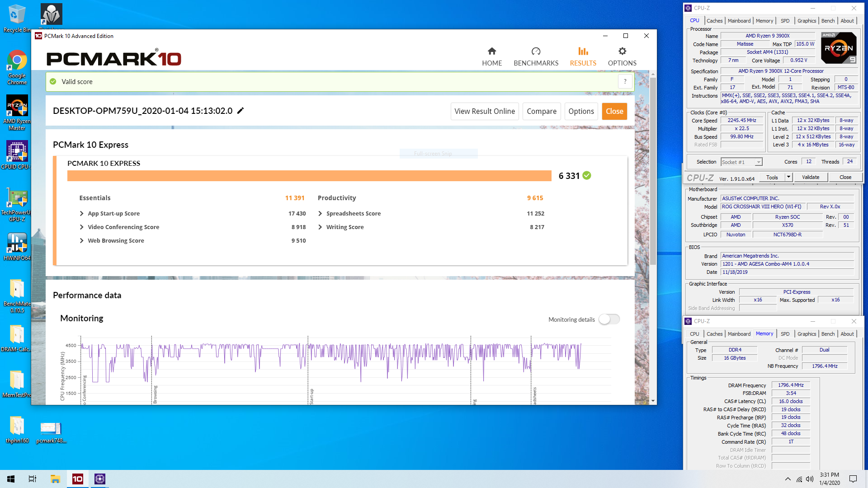Toggle Monitoring details switch
Image resolution: width=868 pixels, height=488 pixels.
[609, 319]
